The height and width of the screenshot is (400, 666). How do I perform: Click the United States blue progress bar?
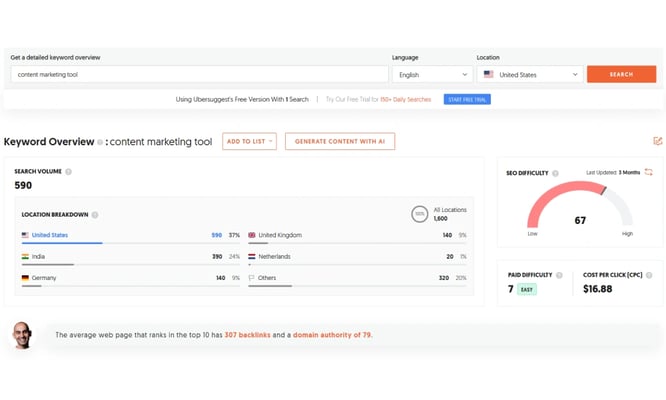pos(62,243)
